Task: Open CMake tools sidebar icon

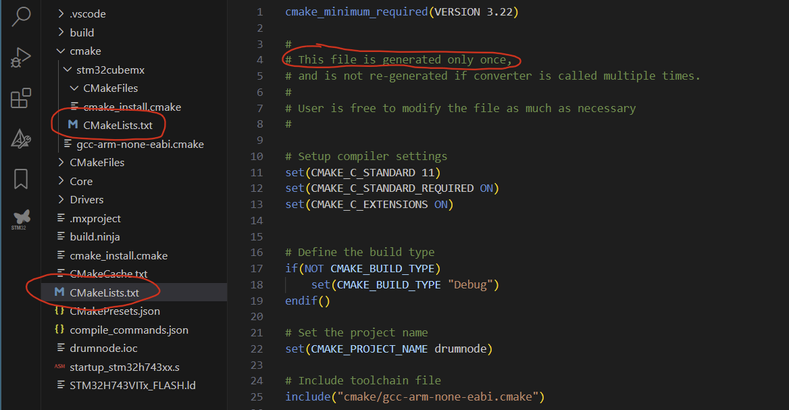Action: pos(21,139)
